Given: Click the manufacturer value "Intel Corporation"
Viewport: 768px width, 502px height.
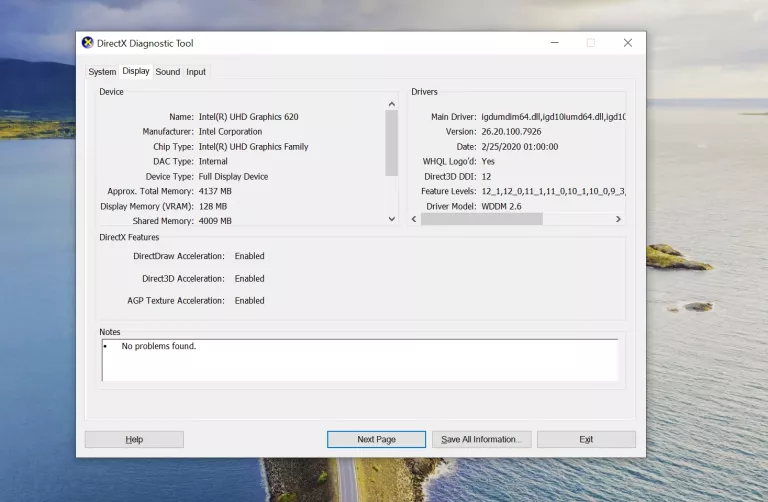Looking at the screenshot, I should (x=230, y=131).
